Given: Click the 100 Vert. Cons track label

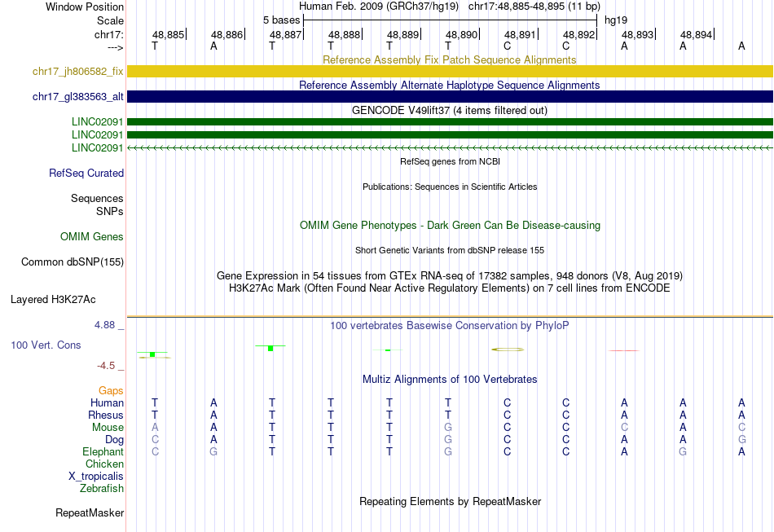Looking at the screenshot, I should (x=46, y=345).
